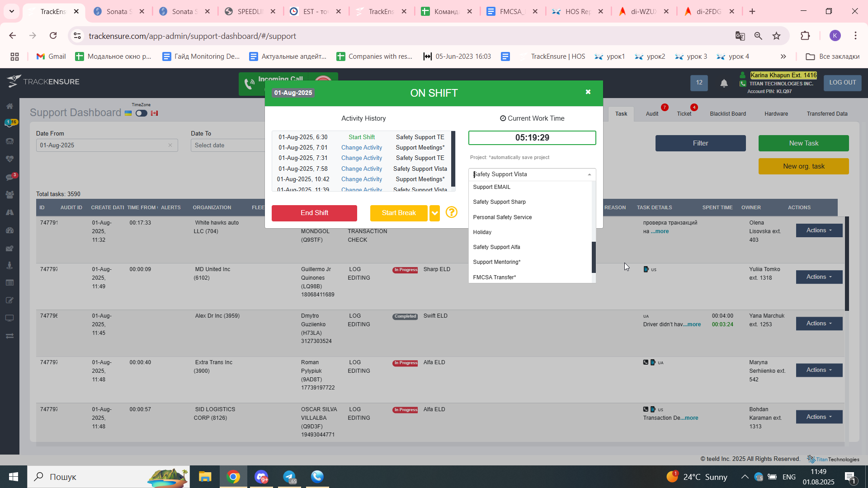Collapse the Safety Support Vista project dropdown
Screen dimensions: 868x488
click(589, 174)
